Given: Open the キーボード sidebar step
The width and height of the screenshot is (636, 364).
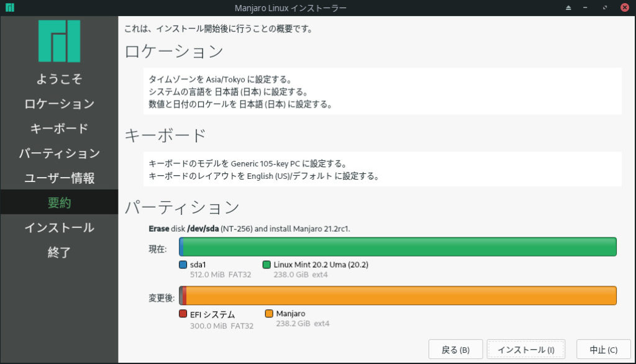Looking at the screenshot, I should pyautogui.click(x=59, y=129).
